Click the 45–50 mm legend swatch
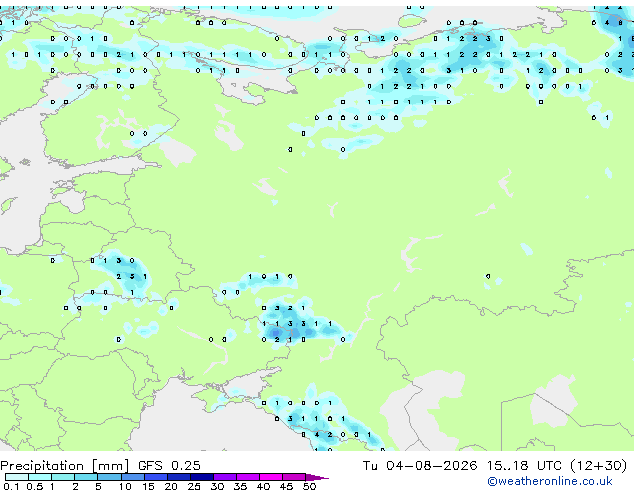Image resolution: width=634 pixels, height=490 pixels. (x=294, y=477)
